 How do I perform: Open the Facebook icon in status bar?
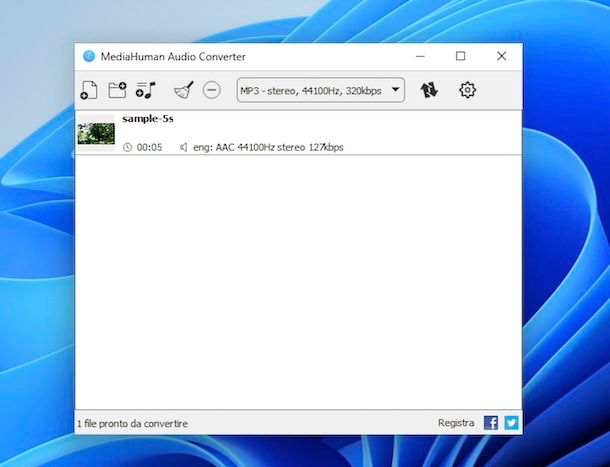pos(491,423)
